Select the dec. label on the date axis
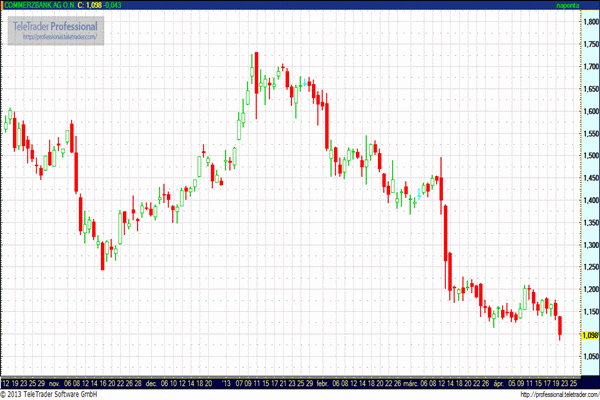 [x=152, y=383]
